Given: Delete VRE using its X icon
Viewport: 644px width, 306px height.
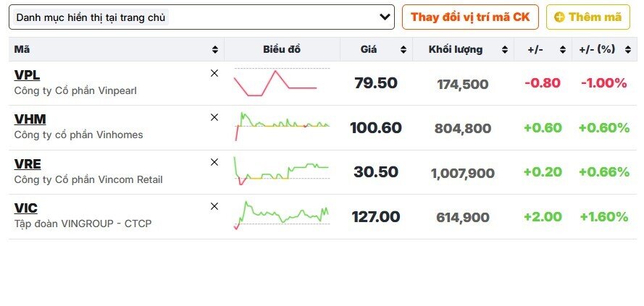Looking at the screenshot, I should (x=214, y=163).
